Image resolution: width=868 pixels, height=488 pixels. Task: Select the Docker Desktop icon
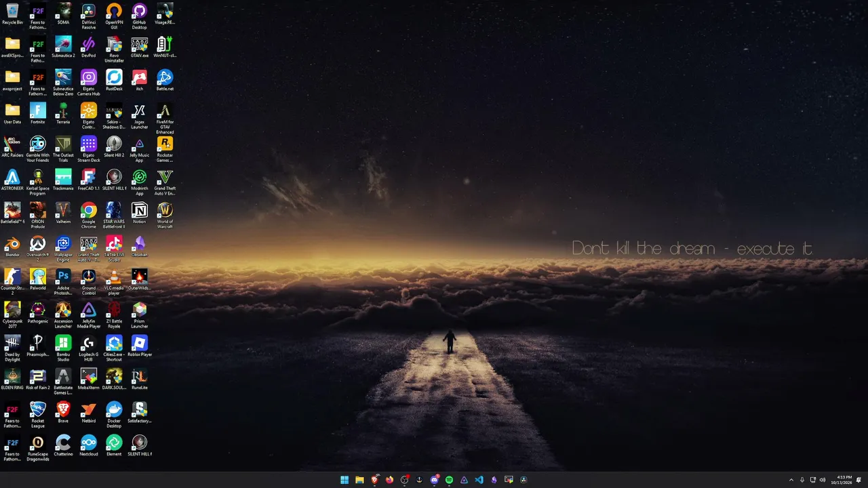[114, 415]
